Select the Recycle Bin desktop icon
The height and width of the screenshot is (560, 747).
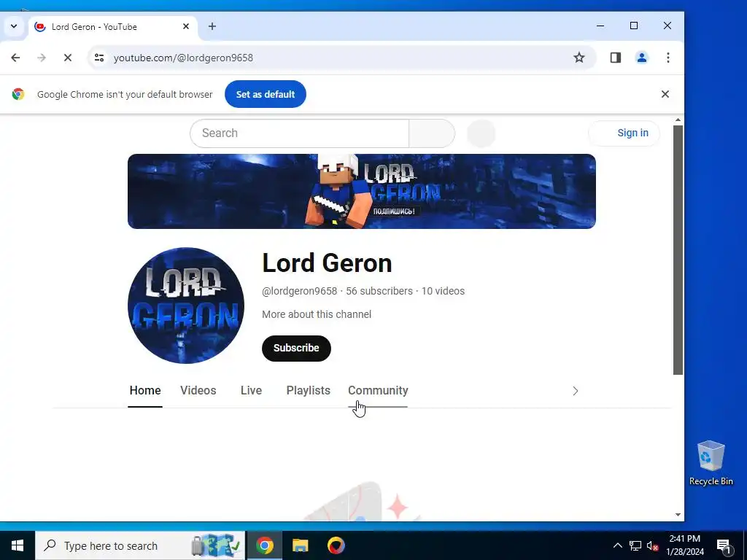tap(711, 463)
